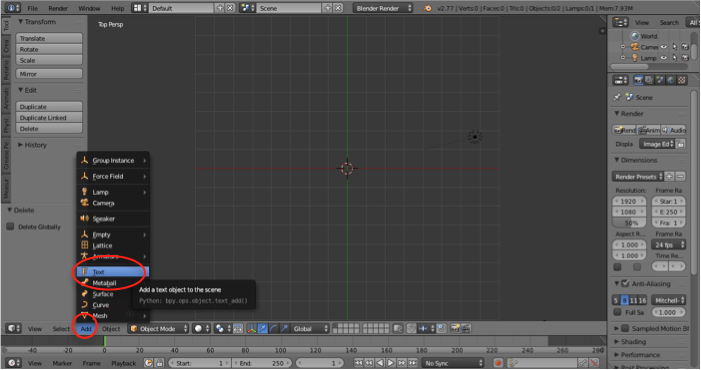Click the play animation button in timeline

(x=391, y=363)
